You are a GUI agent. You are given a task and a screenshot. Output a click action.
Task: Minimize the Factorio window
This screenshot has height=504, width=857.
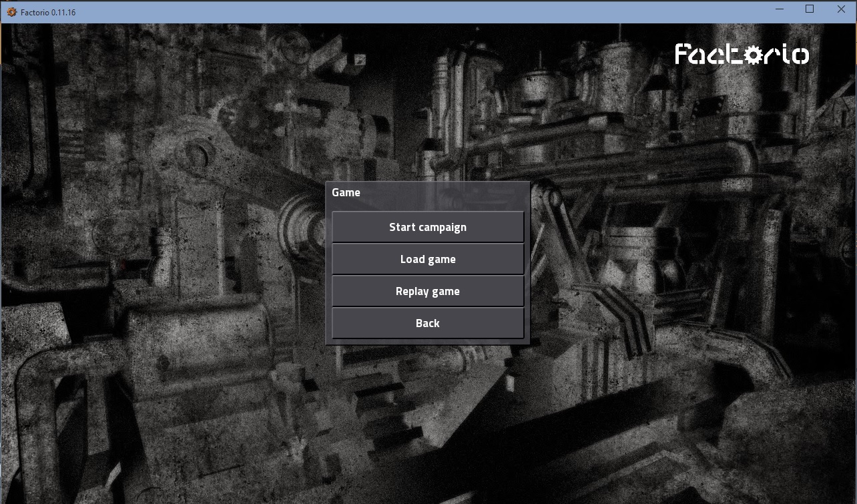pos(779,9)
